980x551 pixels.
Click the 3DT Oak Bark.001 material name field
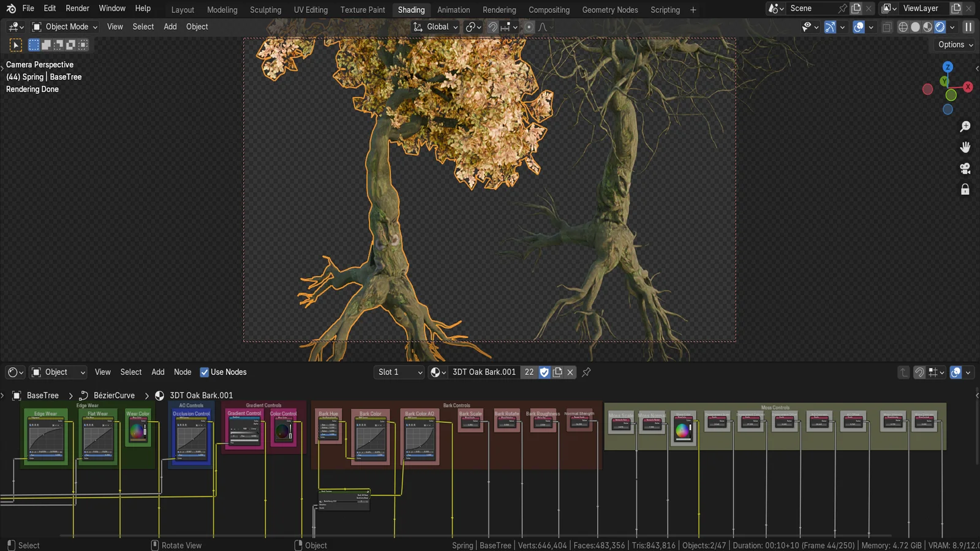click(483, 372)
